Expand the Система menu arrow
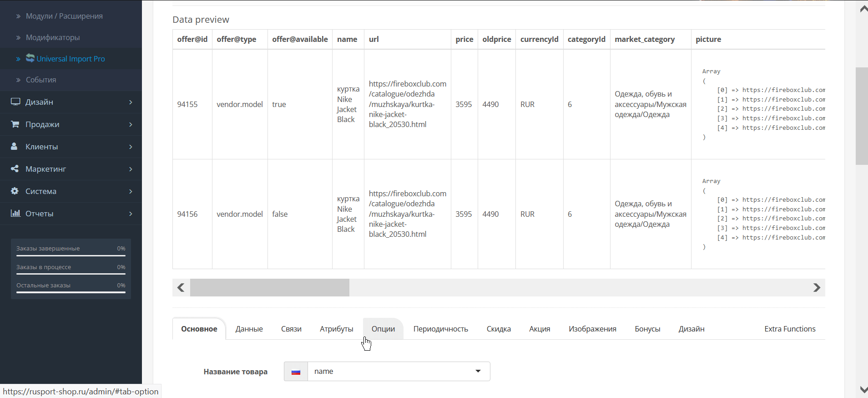This screenshot has width=868, height=398. coord(131,191)
